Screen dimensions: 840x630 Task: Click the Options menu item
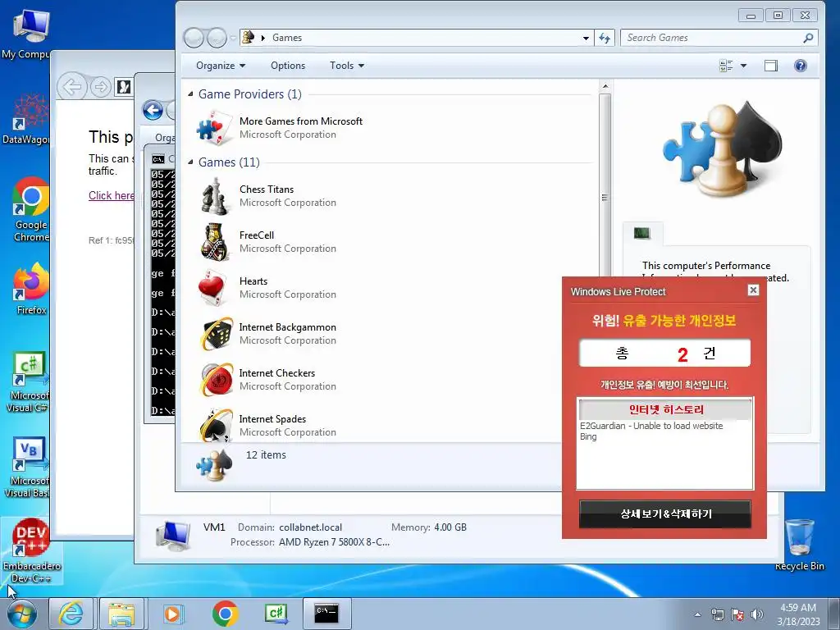click(x=288, y=66)
